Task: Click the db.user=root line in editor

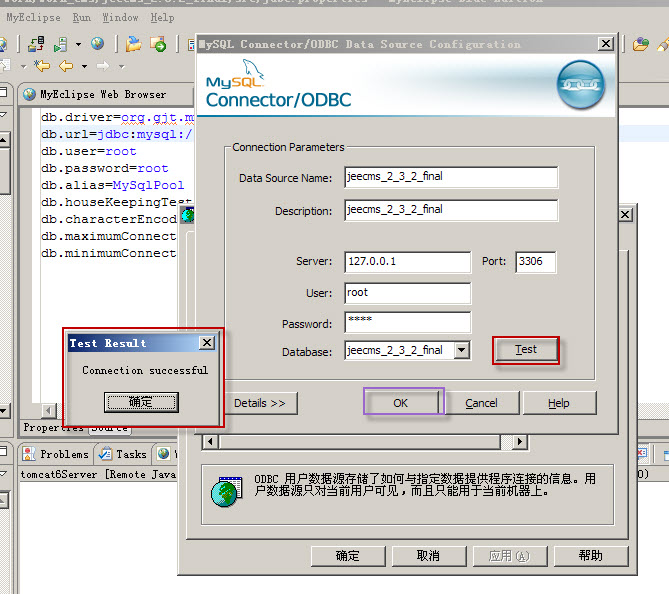Action: (x=89, y=151)
